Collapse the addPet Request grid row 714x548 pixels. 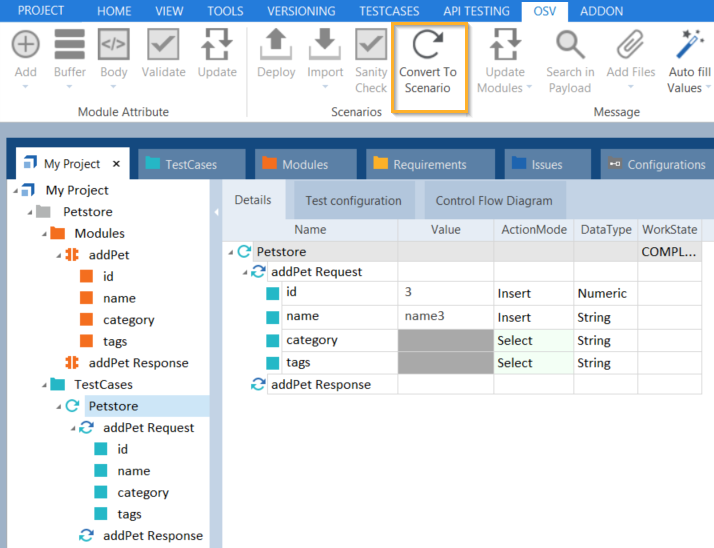point(245,272)
